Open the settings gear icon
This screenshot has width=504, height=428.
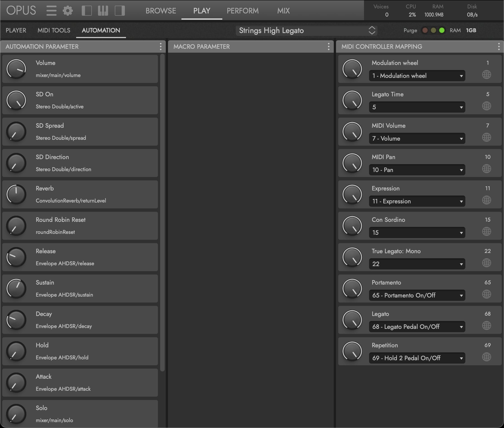click(68, 11)
